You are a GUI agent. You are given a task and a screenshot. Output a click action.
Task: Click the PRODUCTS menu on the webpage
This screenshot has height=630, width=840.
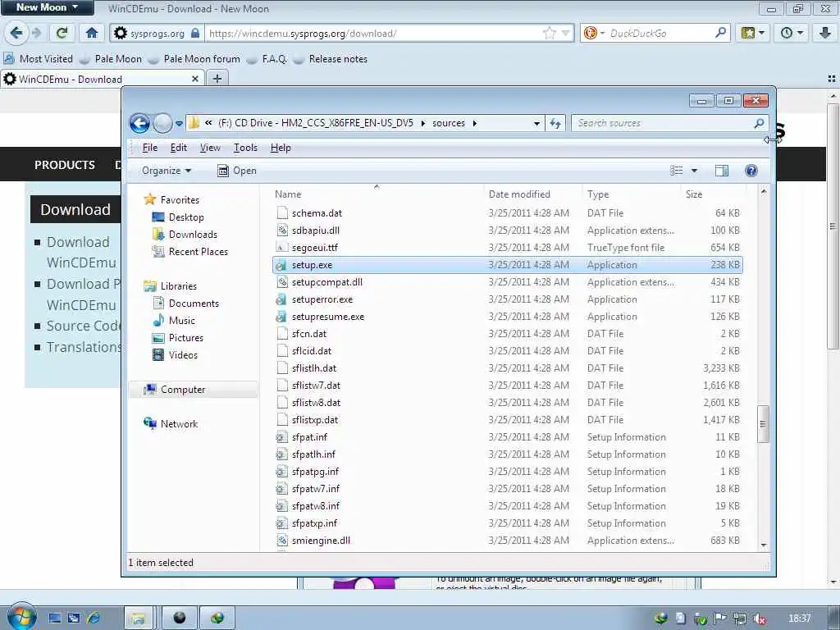pos(64,165)
